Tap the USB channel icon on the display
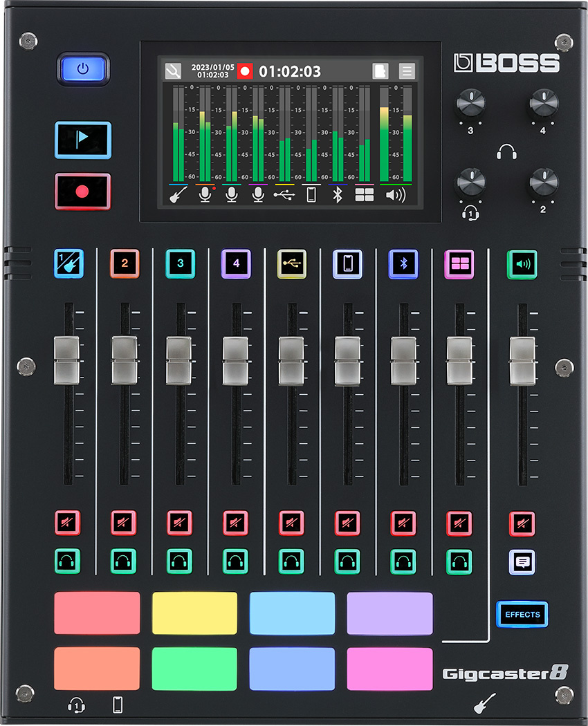 283,195
